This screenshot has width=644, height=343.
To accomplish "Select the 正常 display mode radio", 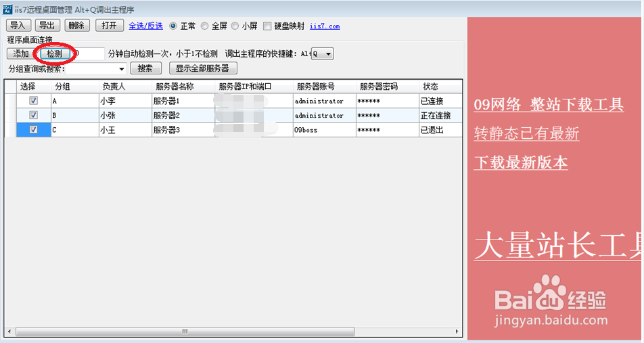I will coord(173,26).
